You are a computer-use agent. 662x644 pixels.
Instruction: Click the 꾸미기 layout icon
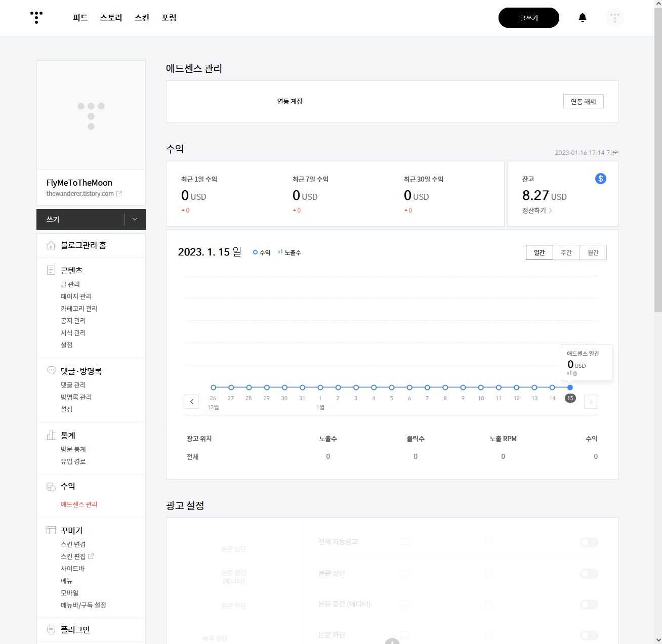coord(51,530)
